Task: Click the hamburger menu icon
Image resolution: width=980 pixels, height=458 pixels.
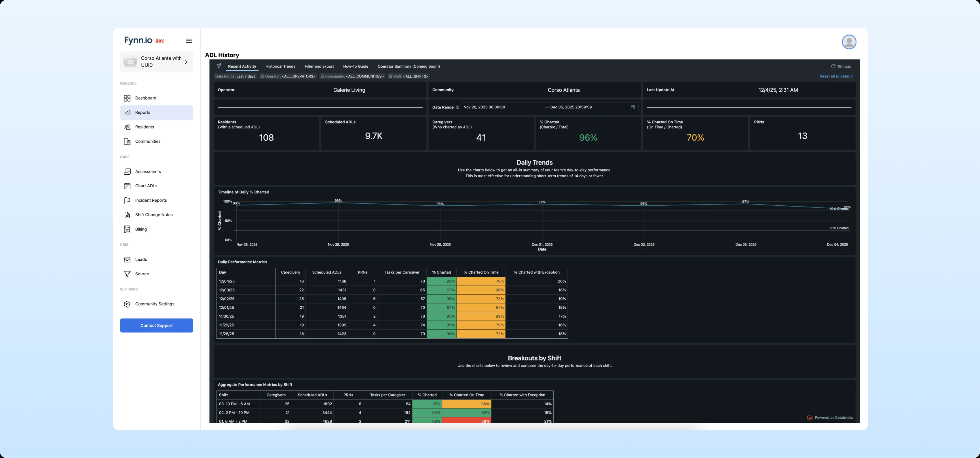Action: tap(189, 41)
